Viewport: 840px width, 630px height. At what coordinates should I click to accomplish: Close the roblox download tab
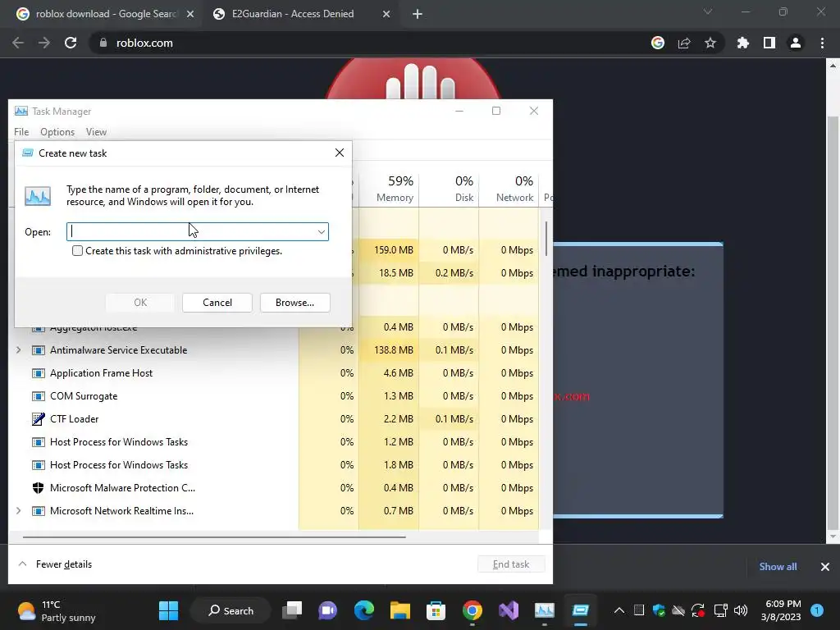point(190,14)
